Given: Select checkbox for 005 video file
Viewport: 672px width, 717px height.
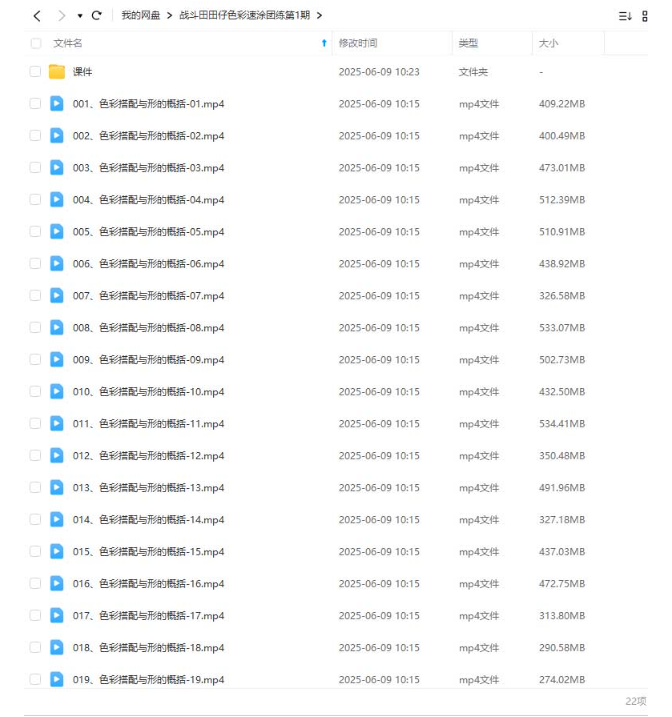Looking at the screenshot, I should 35,231.
